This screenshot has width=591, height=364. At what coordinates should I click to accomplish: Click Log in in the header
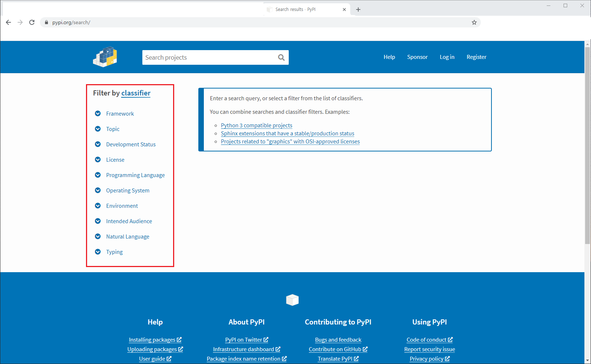447,57
